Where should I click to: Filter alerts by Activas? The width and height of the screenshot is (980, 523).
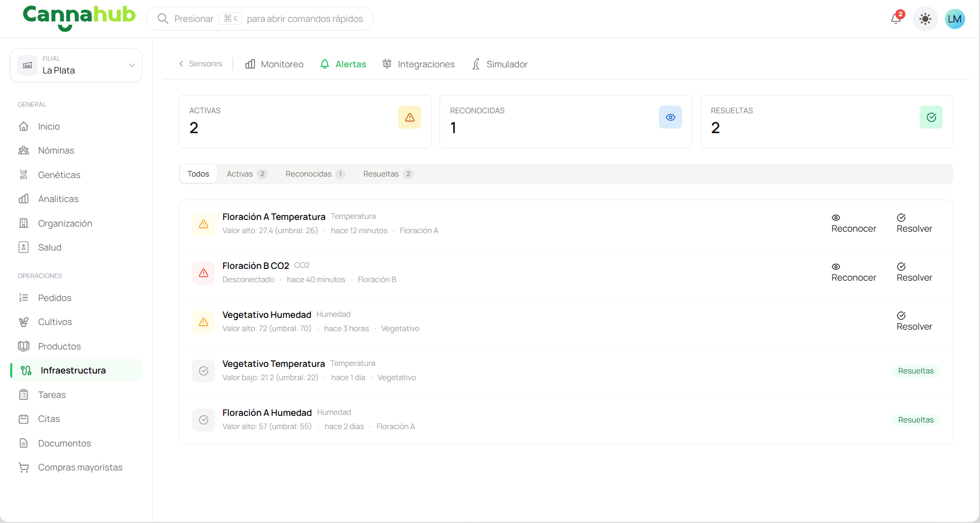pos(247,174)
